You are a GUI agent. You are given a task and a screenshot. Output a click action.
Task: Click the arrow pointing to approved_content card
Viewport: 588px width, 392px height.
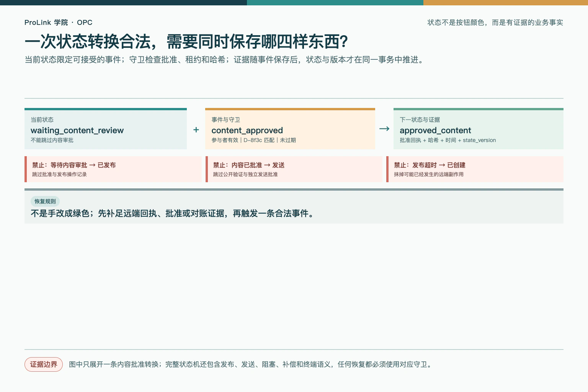pos(384,129)
